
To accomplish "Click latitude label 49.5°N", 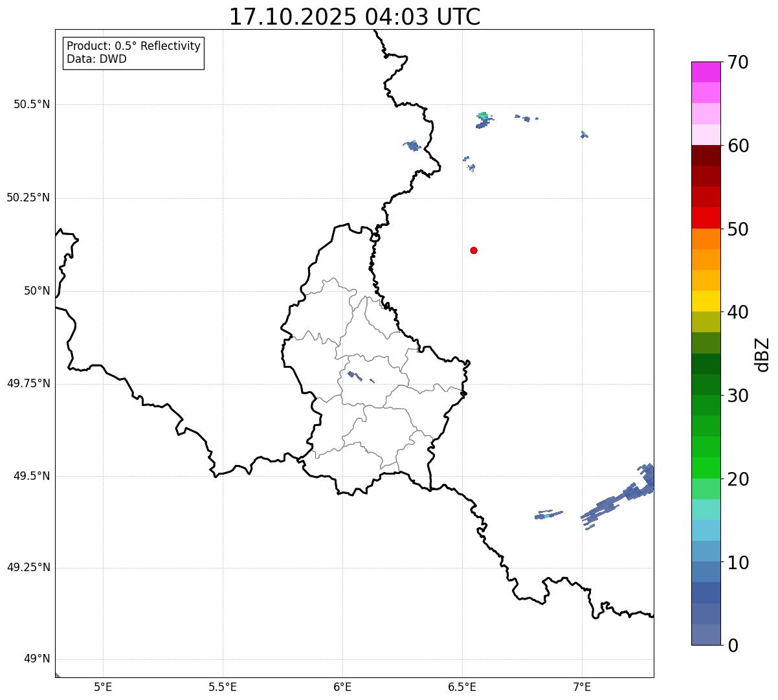I will (32, 476).
